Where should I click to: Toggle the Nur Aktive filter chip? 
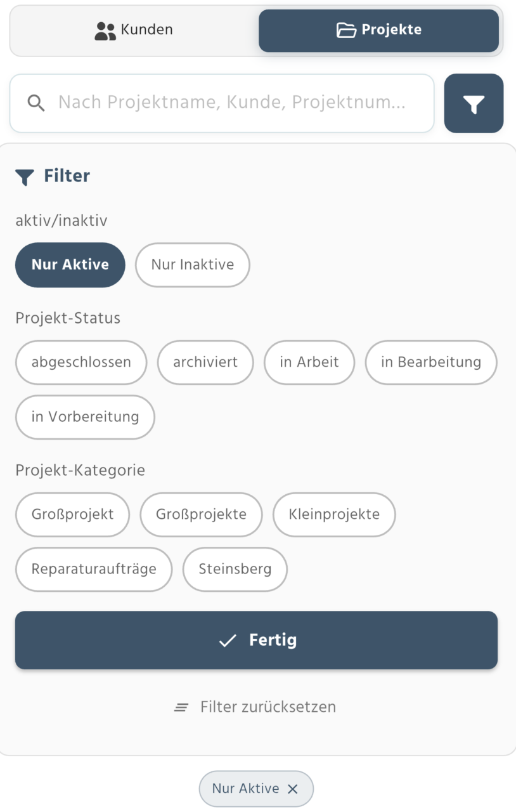tap(70, 265)
